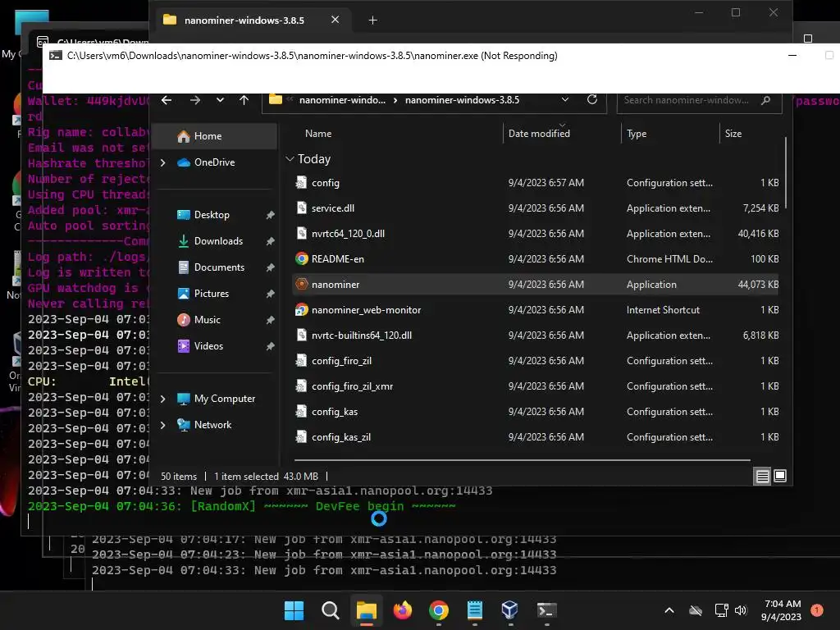
Task: Collapse the Today file group
Action: 290,159
